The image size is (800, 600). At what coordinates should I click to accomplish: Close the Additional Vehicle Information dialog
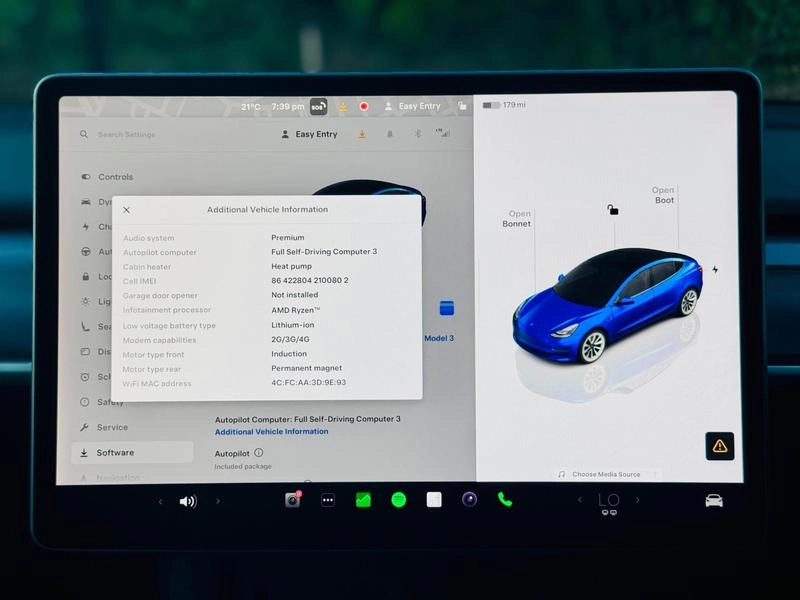tap(127, 210)
